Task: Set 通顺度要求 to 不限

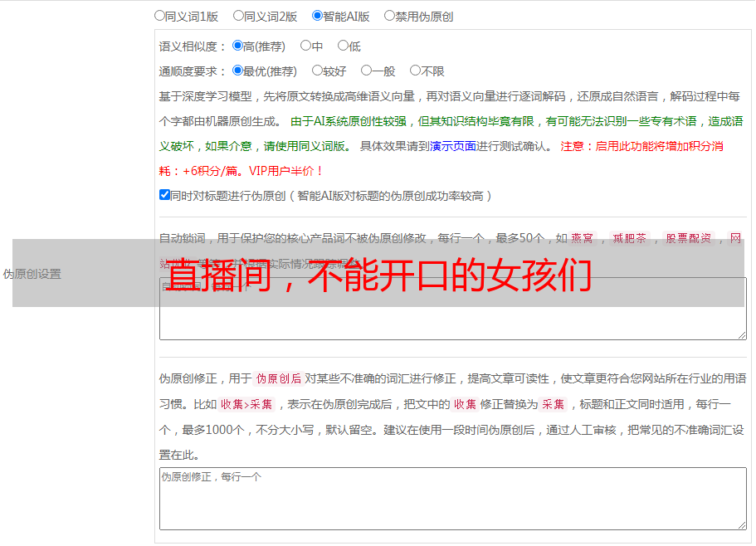Action: 415,71
